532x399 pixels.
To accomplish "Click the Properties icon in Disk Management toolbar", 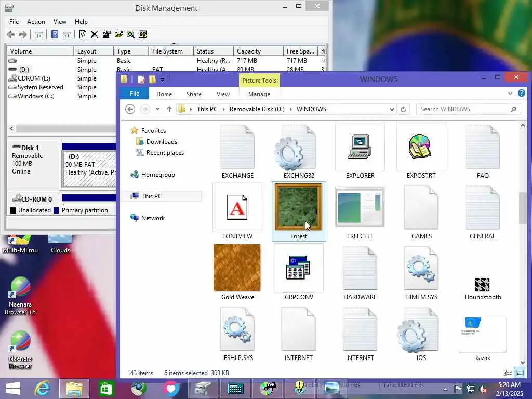I will [107, 34].
